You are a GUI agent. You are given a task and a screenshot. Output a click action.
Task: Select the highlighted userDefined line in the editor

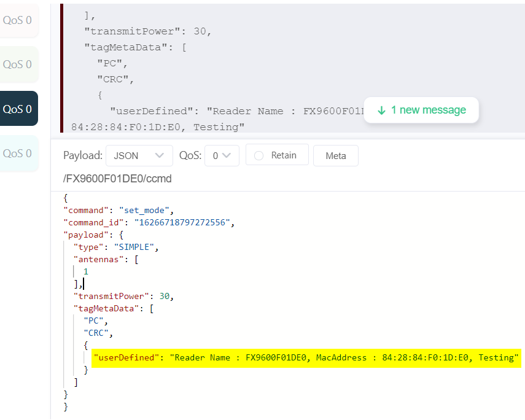click(x=307, y=358)
